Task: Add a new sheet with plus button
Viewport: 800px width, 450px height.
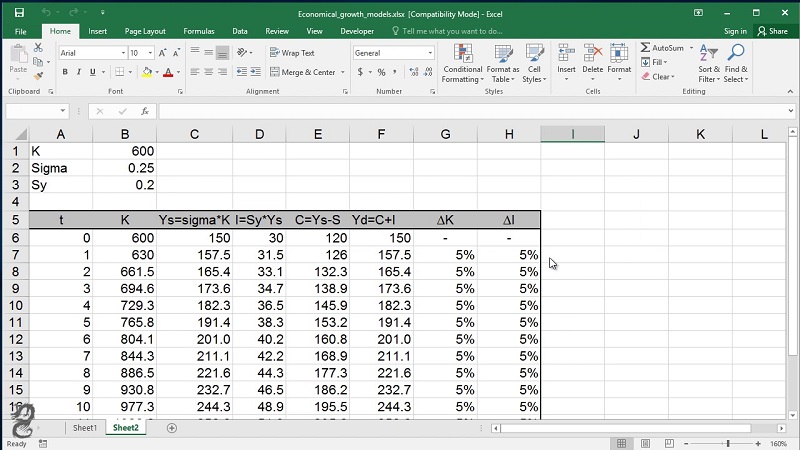Action: click(x=172, y=428)
